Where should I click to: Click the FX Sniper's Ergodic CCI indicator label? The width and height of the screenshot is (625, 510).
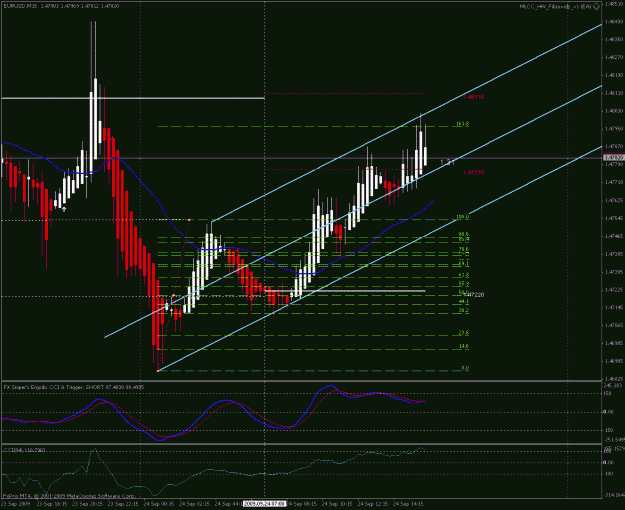pyautogui.click(x=74, y=387)
